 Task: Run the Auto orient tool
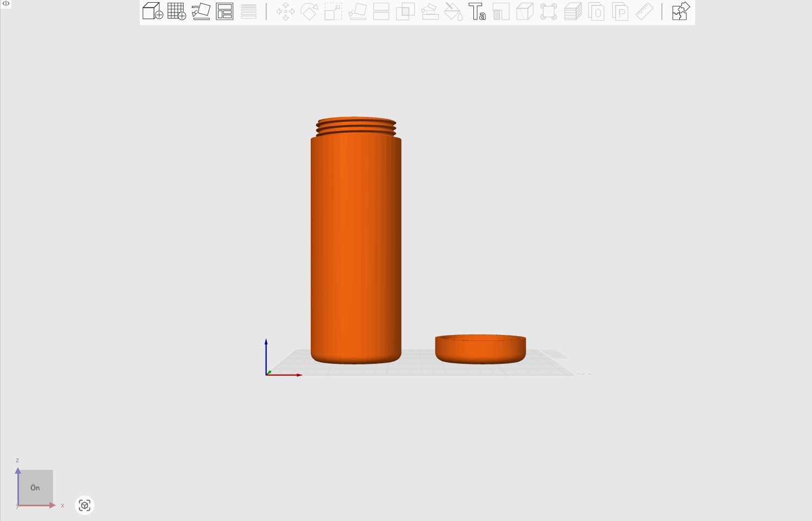pyautogui.click(x=201, y=11)
